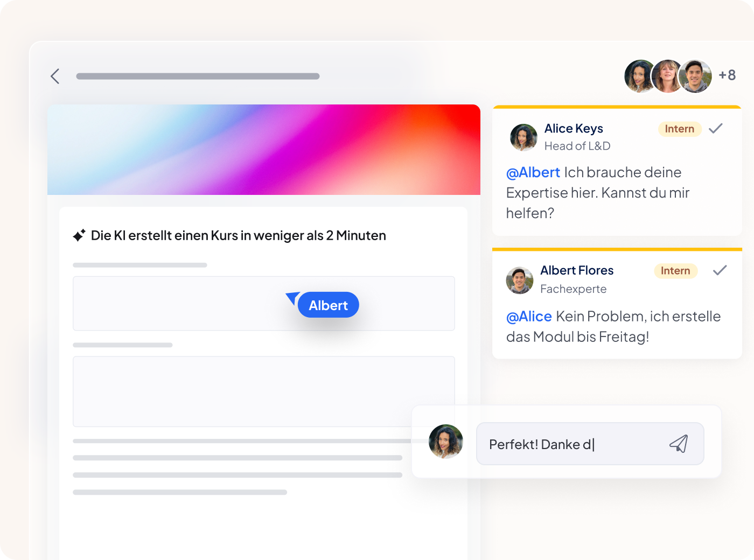
Task: Show the +8 additional collaborators
Action: point(727,75)
